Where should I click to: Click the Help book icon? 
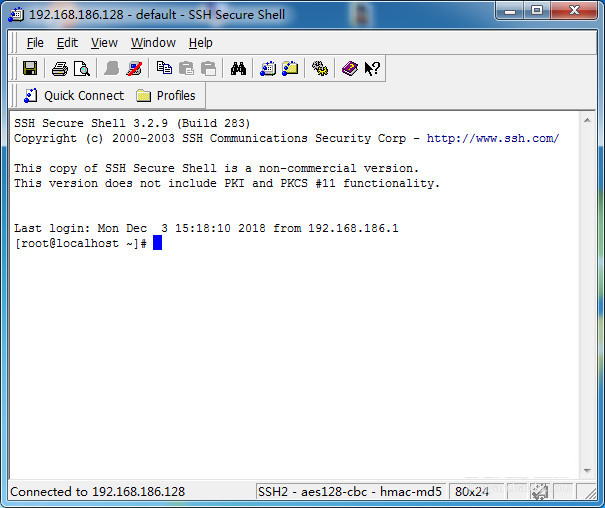[x=349, y=69]
